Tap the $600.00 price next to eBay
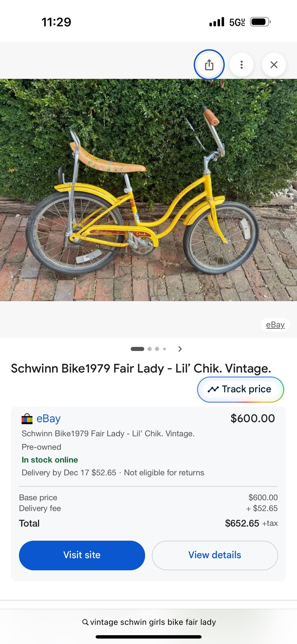 pos(253,418)
